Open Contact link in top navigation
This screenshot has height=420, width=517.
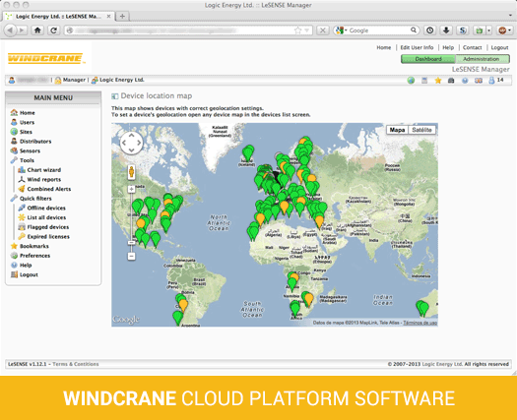(472, 47)
